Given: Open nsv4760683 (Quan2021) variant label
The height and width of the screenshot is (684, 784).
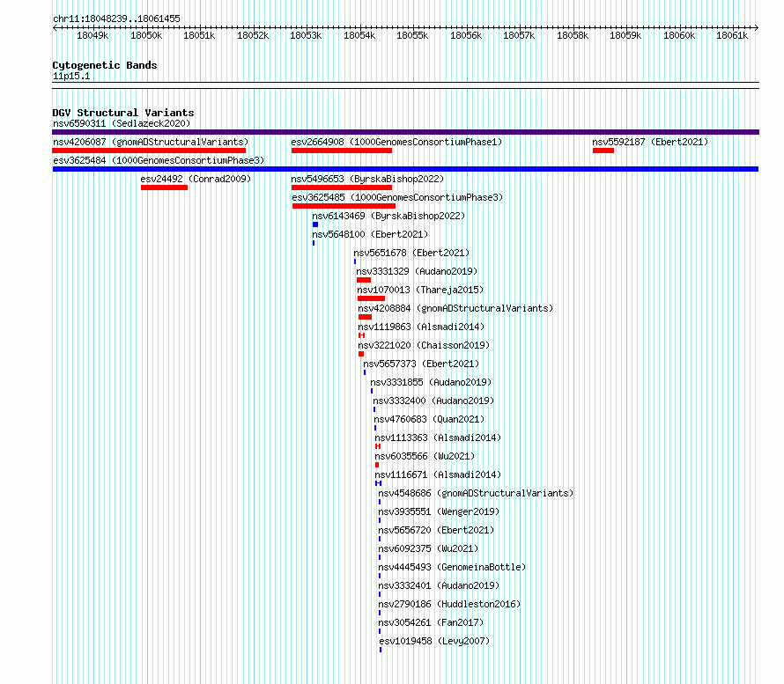Looking at the screenshot, I should click(x=429, y=419).
